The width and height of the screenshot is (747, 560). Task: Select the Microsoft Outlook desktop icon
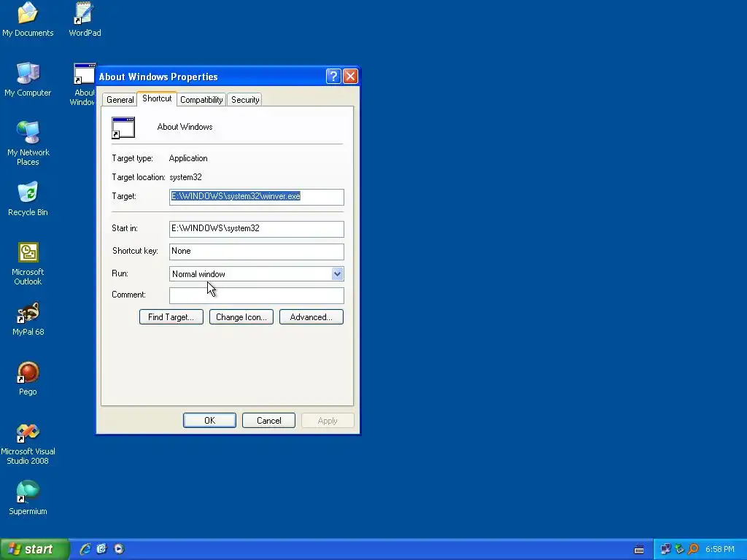28,263
